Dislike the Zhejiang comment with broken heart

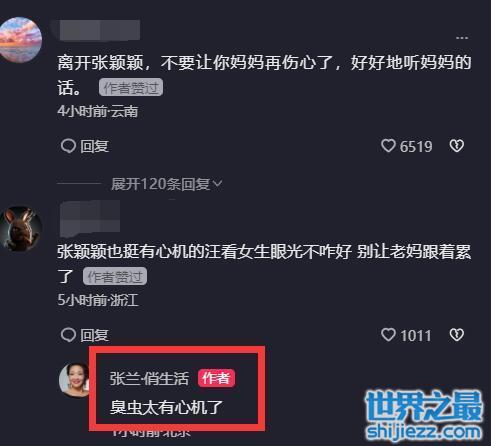[457, 335]
